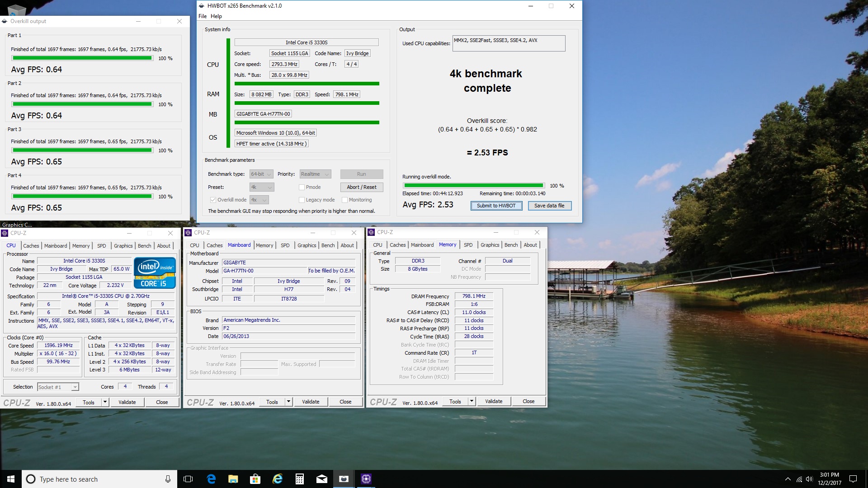Click the Intel Core i5 logo in CPU-Z
868x488 pixels.
click(155, 272)
